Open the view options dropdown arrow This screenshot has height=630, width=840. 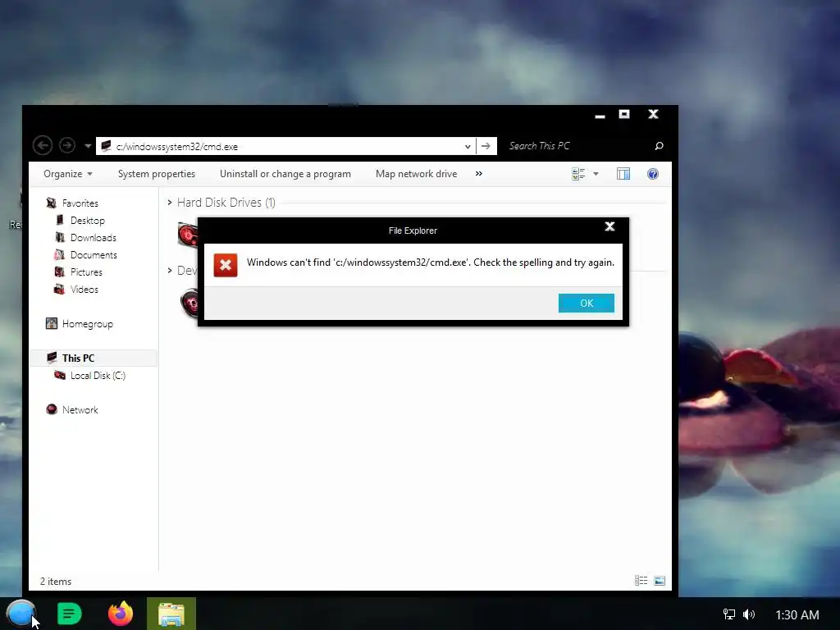pyautogui.click(x=596, y=174)
